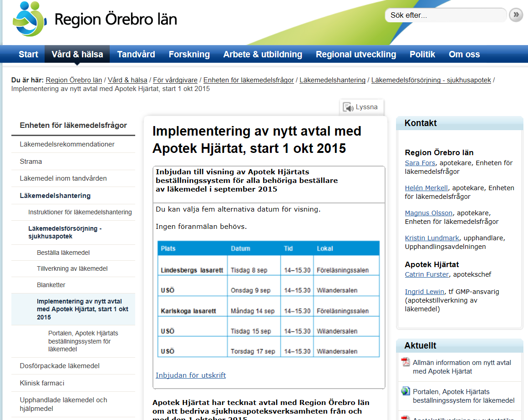Open Instruktioner för läkemedelshantering
The height and width of the screenshot is (420, 528).
(x=80, y=212)
